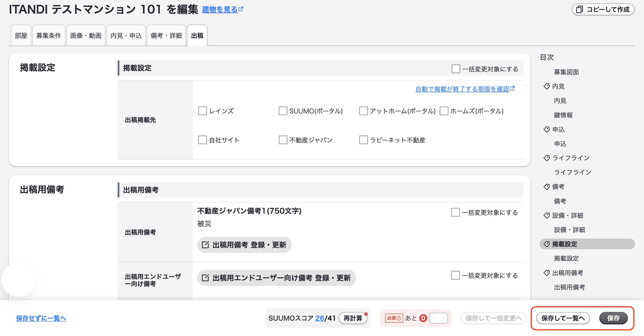Image resolution: width=644 pixels, height=336 pixels.
Task: Click the ライフライン section heading in 目次
Action: (x=571, y=158)
